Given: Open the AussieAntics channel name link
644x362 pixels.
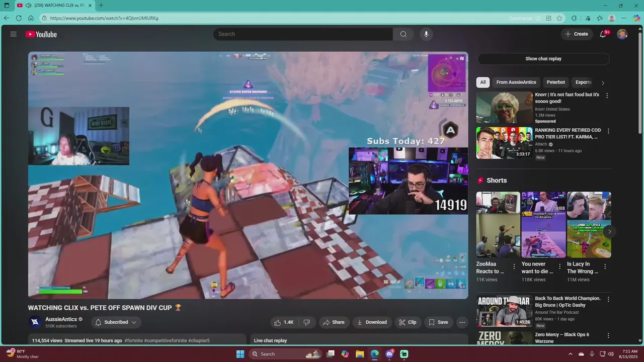Looking at the screenshot, I should pos(61,319).
